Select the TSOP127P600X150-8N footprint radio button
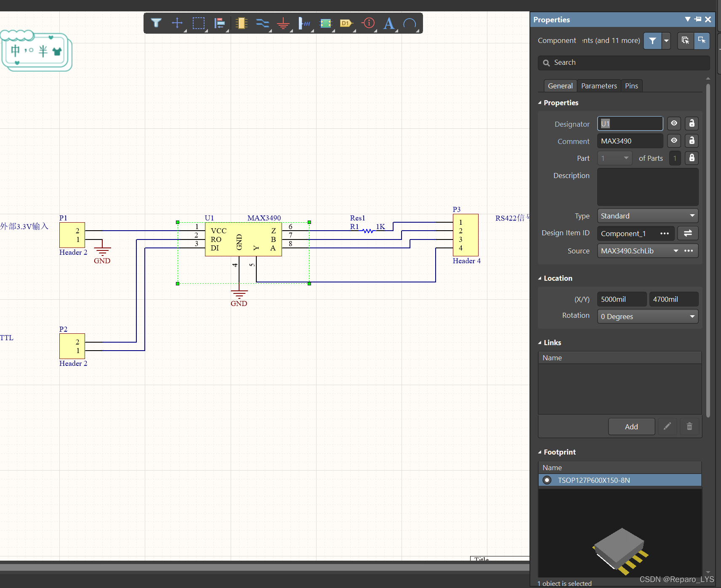721x588 pixels. tap(547, 480)
